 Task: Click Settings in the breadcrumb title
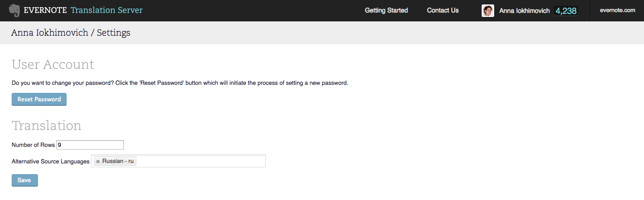[114, 33]
